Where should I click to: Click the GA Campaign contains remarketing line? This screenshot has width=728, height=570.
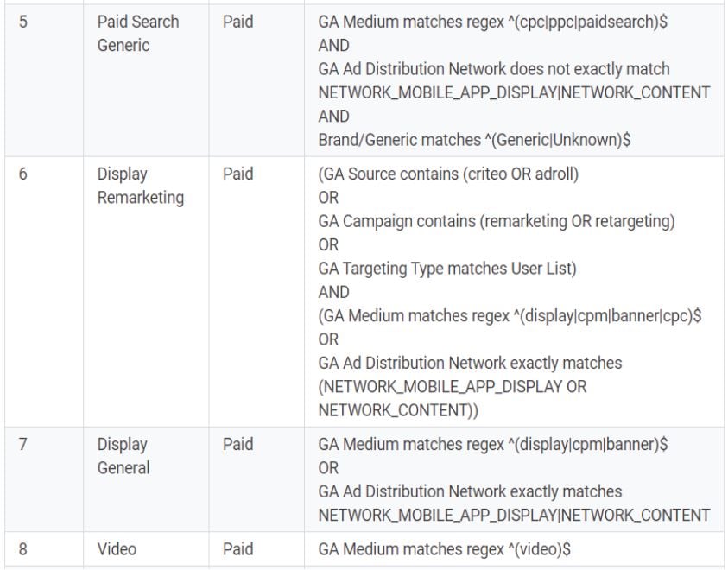tap(497, 221)
